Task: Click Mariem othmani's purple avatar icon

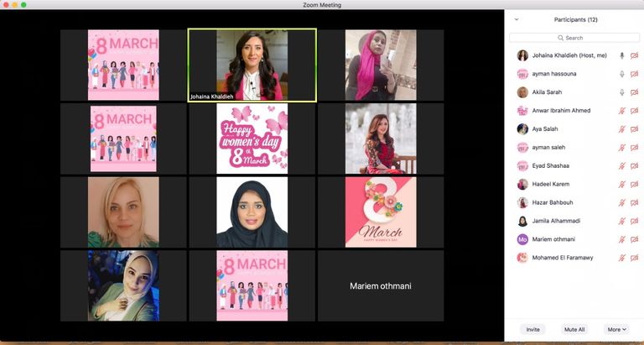Action: point(522,239)
